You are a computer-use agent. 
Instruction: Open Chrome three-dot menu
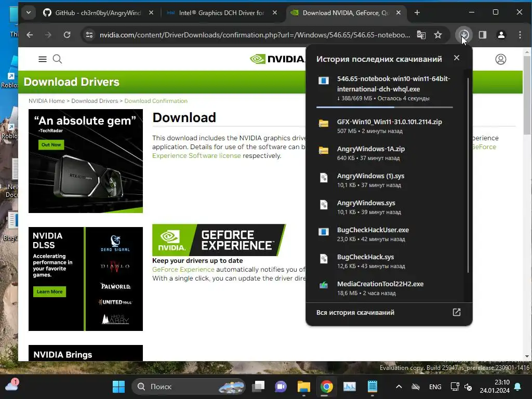[x=520, y=35]
